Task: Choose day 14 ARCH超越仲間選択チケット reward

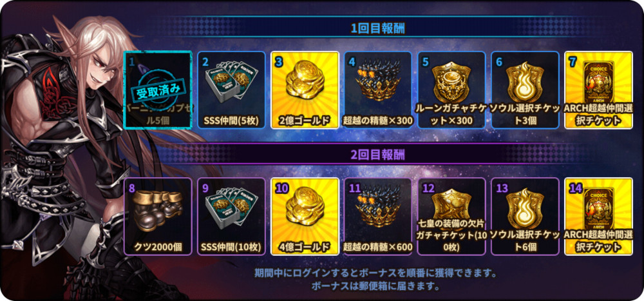Action: 598,217
